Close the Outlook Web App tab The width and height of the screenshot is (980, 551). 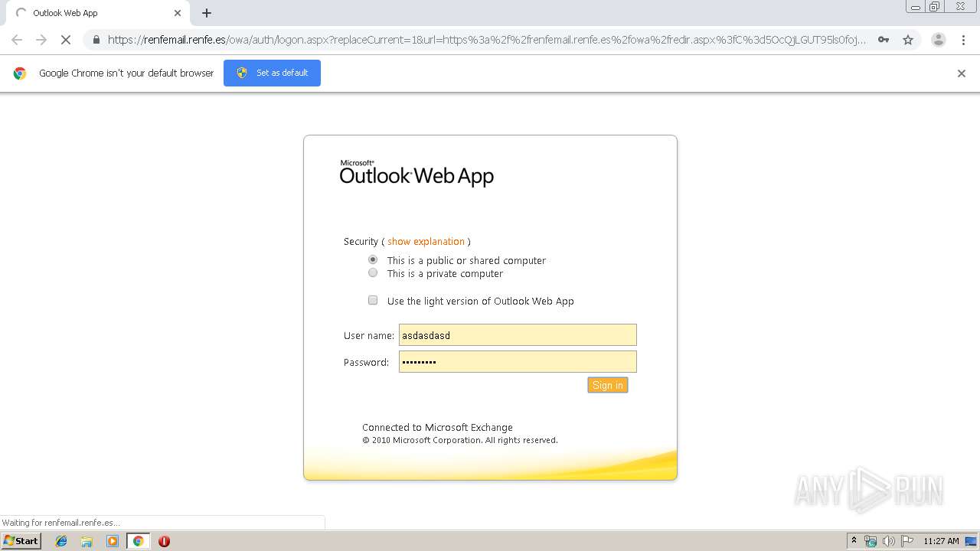pos(178,13)
